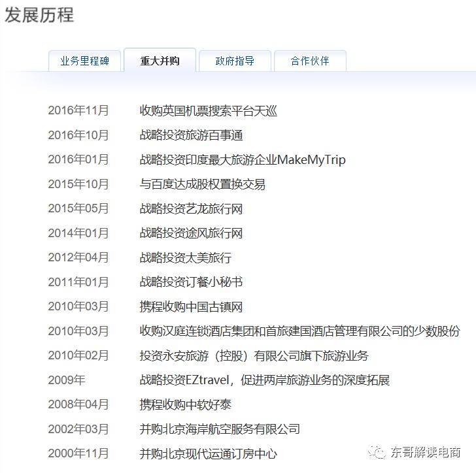This screenshot has width=476, height=473.
Task: Click the 2010年03月 date beside the 汉庭 entry
Action: [78, 331]
